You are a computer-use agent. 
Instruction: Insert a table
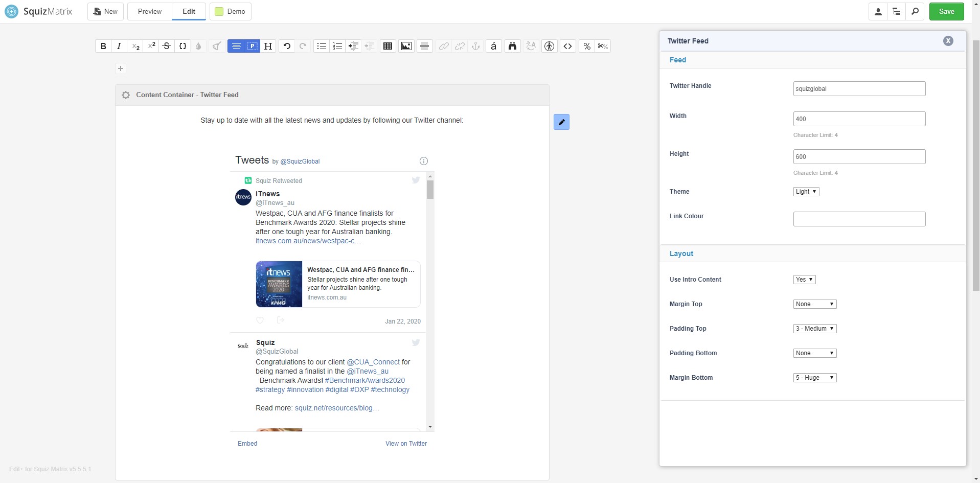point(388,46)
